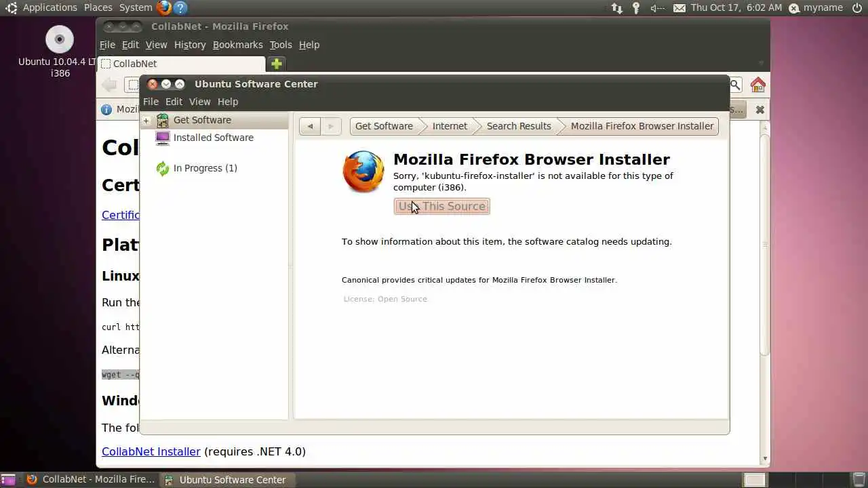Open Software Center Edit menu

[174, 102]
